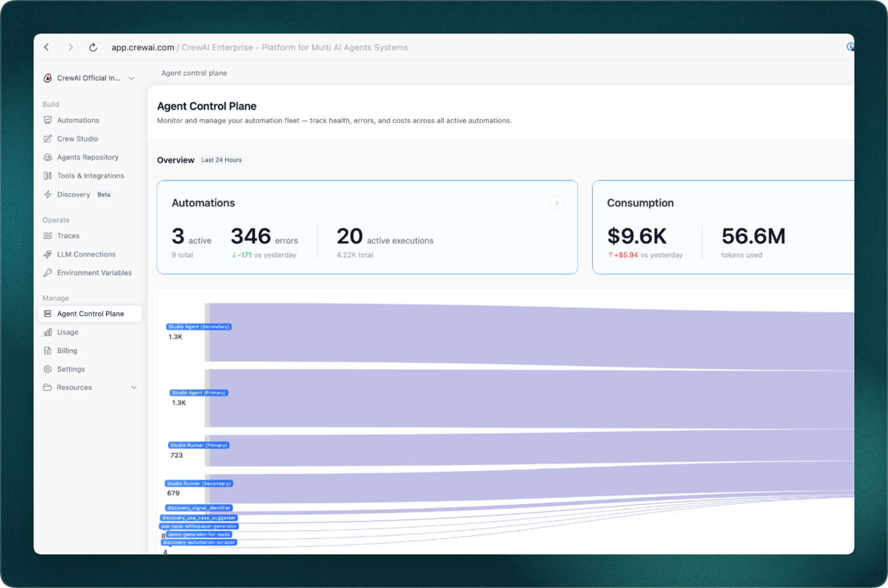Select the Studio Agent (Primary) node label

199,393
